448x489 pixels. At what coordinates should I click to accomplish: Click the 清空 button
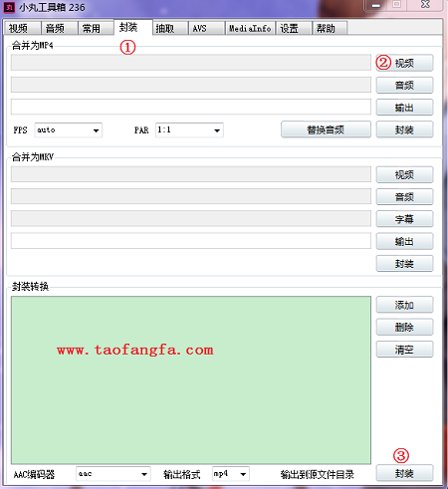tap(404, 350)
